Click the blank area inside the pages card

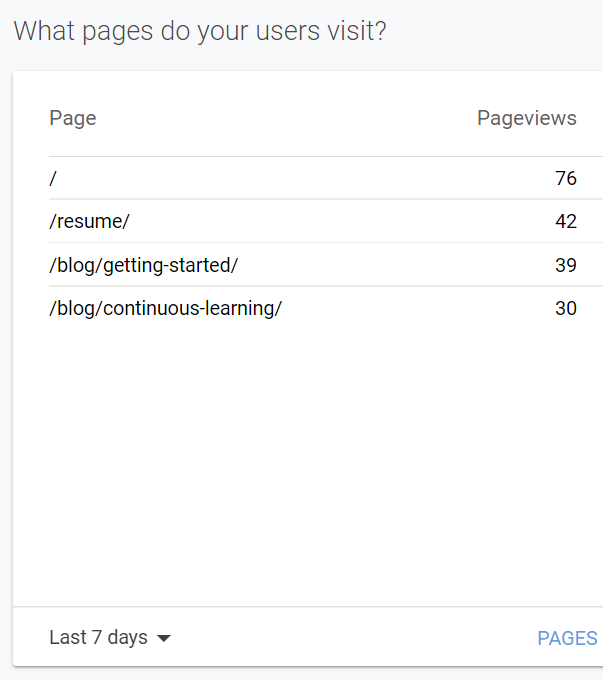tap(300, 460)
